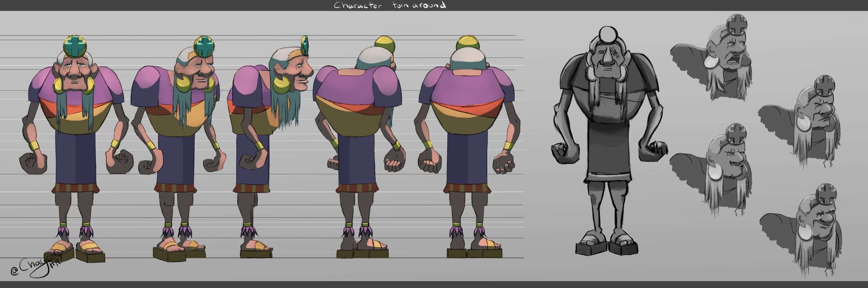Click the grayscale full-body sketch's face
The height and width of the screenshot is (288, 868).
point(607,60)
